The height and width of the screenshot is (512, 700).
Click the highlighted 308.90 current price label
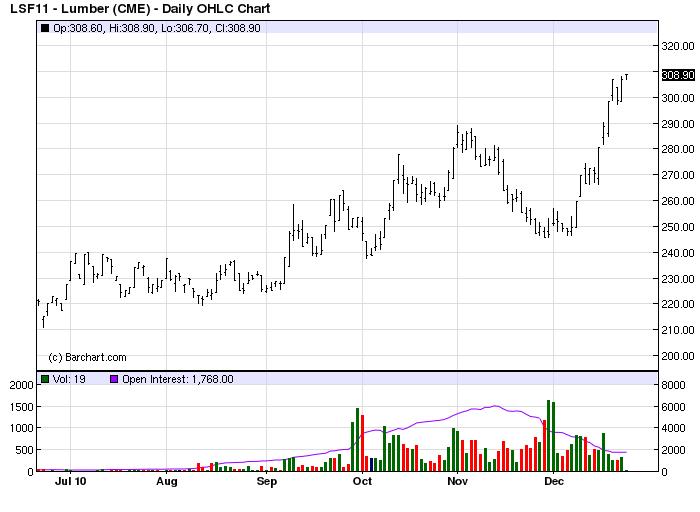(x=677, y=74)
